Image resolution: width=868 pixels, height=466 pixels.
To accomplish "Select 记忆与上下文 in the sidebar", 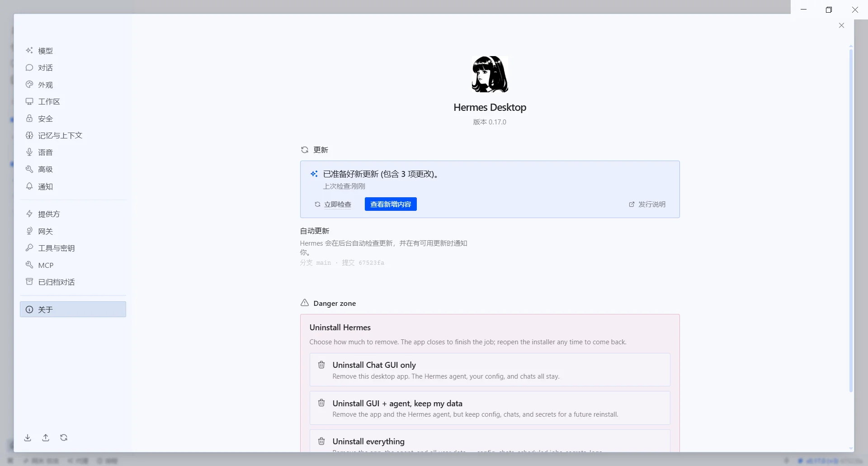I will tap(73, 135).
